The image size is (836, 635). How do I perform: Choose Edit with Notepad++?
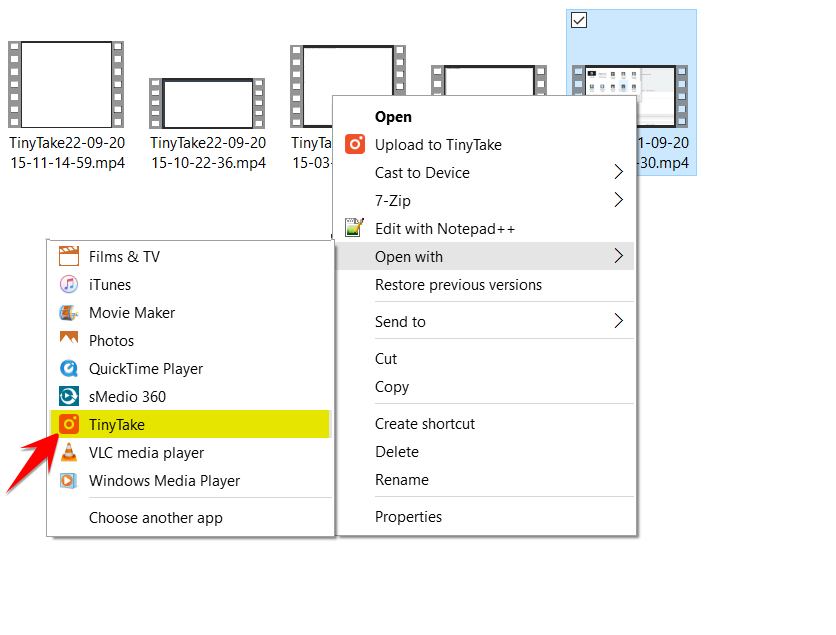pyautogui.click(x=485, y=229)
